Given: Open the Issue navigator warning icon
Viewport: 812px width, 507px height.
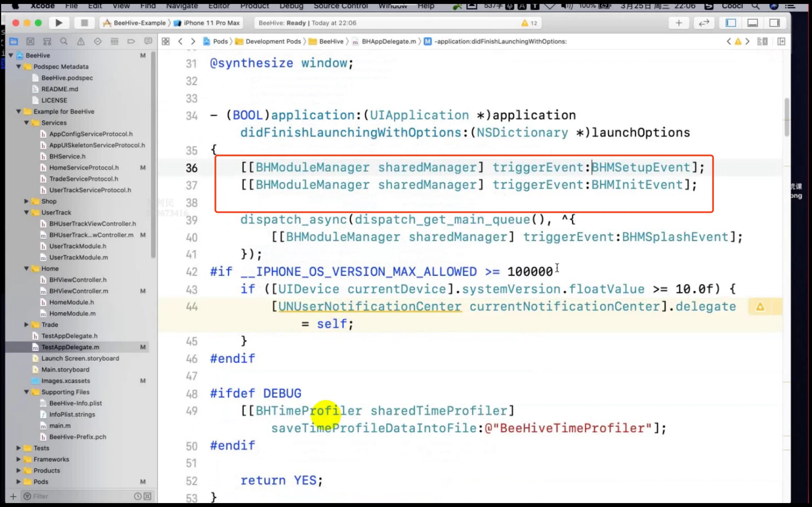Looking at the screenshot, I should tap(81, 41).
